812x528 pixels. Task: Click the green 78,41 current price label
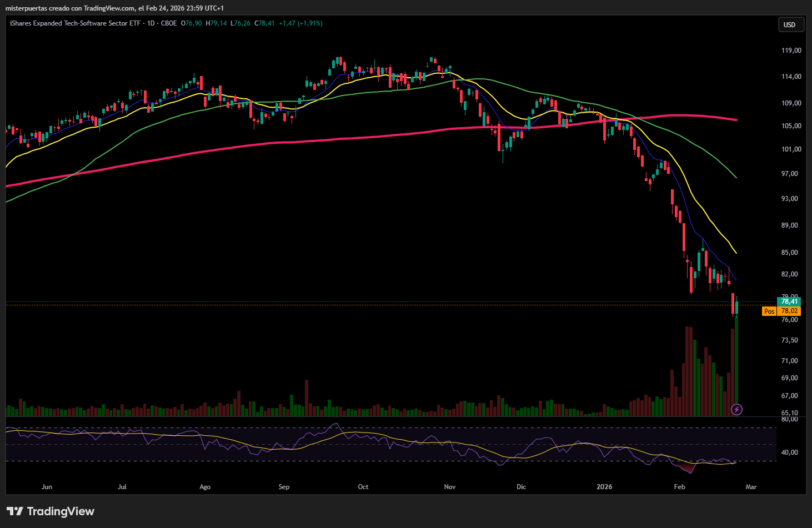(789, 301)
